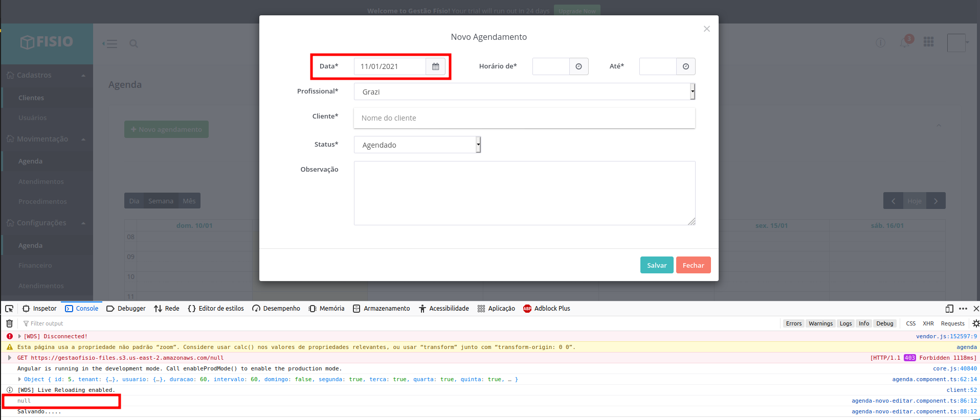Image resolution: width=980 pixels, height=420 pixels.
Task: Click the 'Nome do cliente' field
Action: click(x=524, y=118)
